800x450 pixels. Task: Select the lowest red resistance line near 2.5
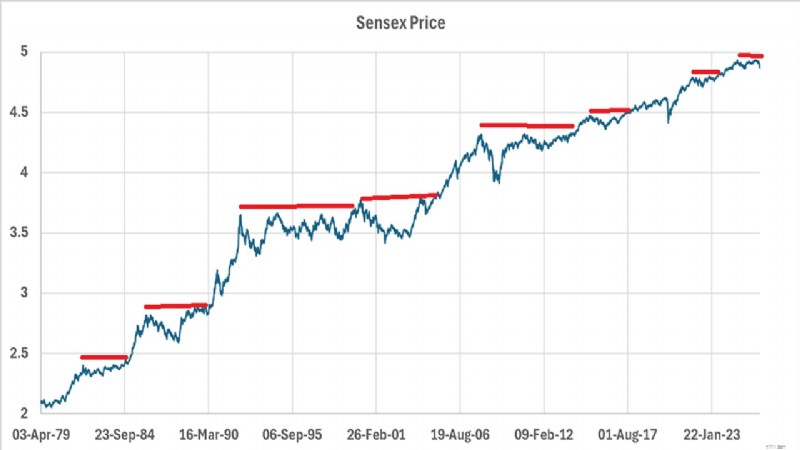pyautogui.click(x=104, y=357)
